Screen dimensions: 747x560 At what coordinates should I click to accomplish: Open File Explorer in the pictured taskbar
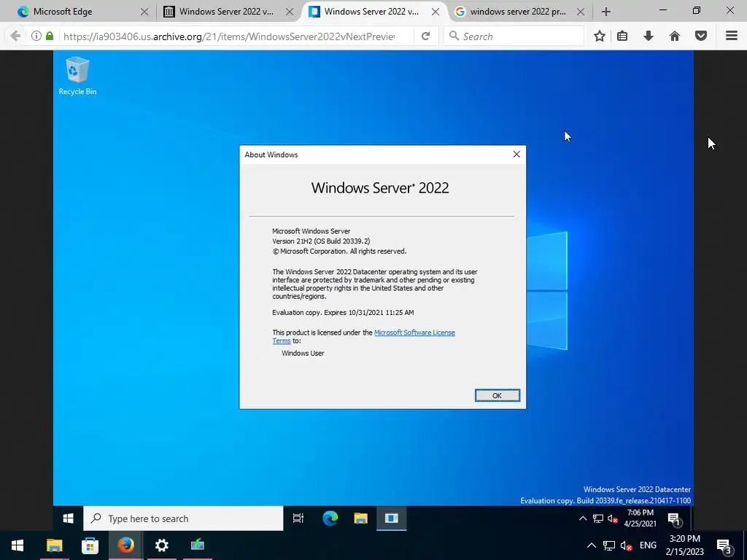[x=360, y=518]
